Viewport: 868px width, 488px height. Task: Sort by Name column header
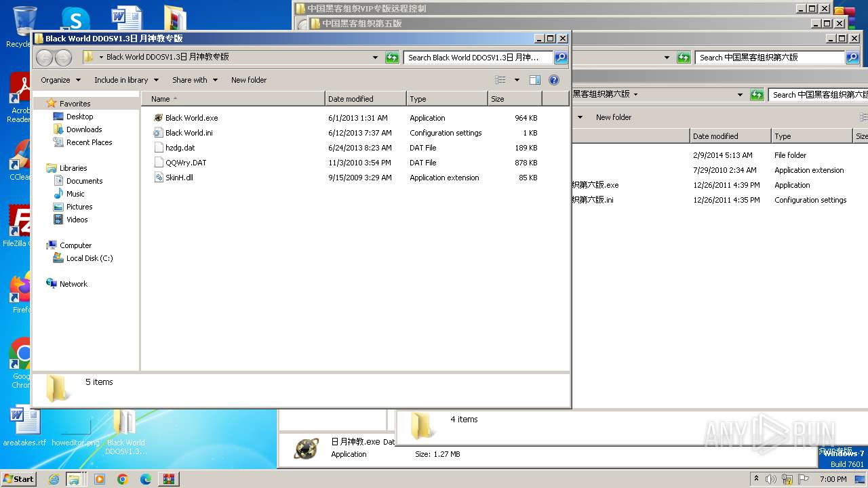pyautogui.click(x=233, y=99)
